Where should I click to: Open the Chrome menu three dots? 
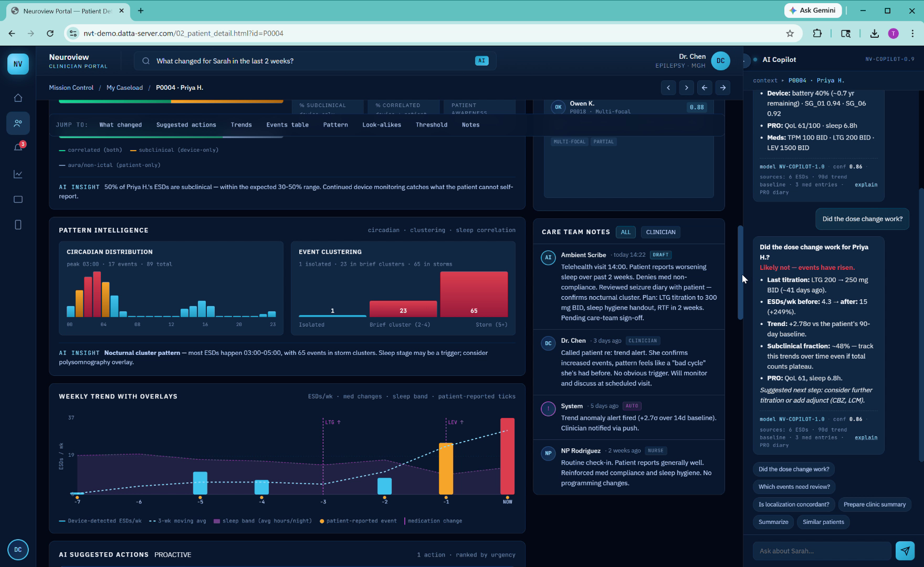click(x=912, y=33)
